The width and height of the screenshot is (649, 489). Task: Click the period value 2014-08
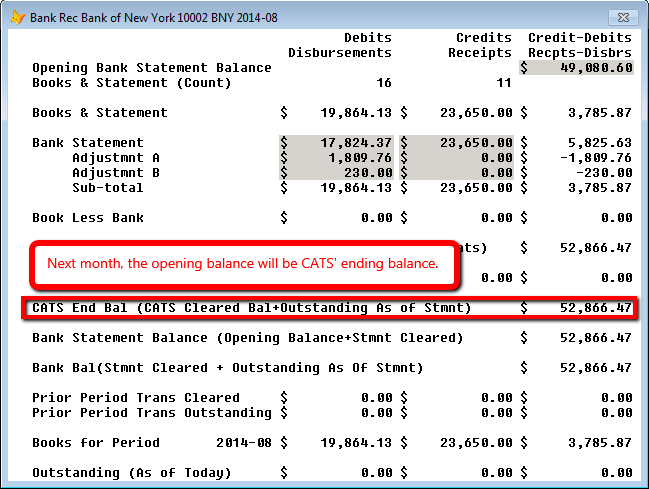pos(244,443)
